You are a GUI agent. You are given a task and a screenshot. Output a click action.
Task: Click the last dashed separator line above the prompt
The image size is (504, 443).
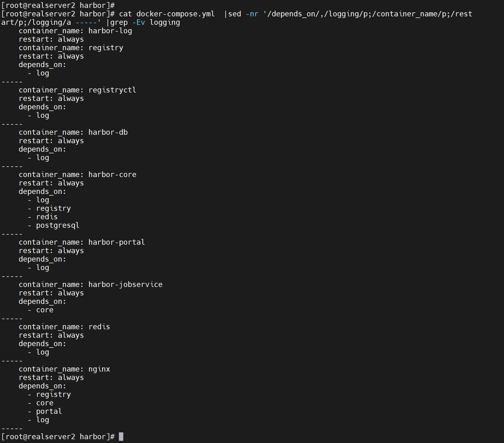12,428
